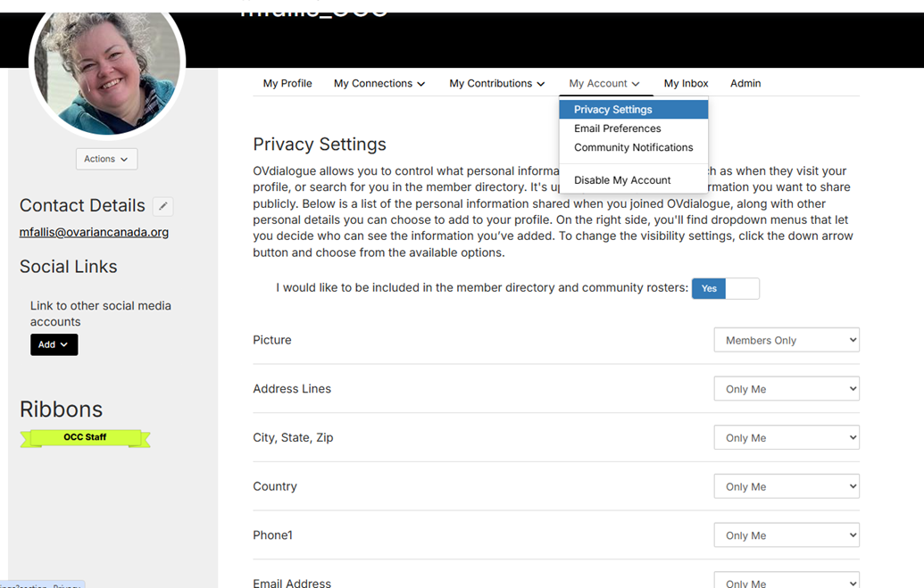Go to the My Profile tab

(x=287, y=83)
